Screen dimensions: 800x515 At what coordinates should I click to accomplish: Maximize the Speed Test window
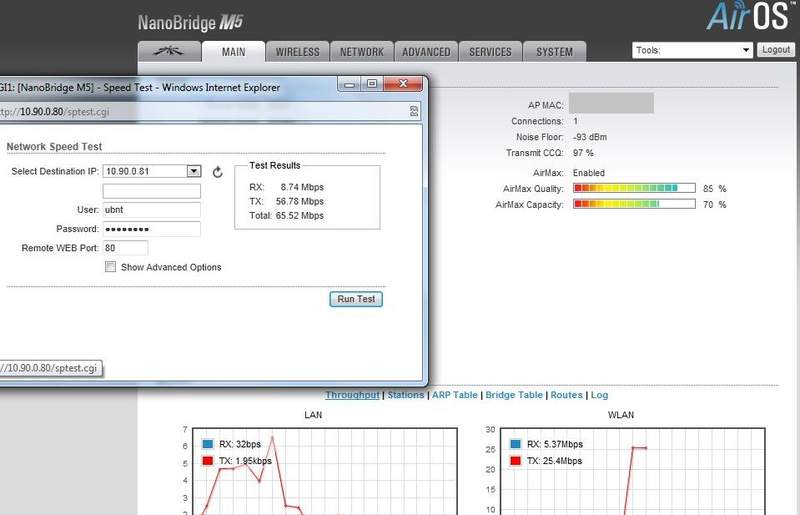(372, 84)
